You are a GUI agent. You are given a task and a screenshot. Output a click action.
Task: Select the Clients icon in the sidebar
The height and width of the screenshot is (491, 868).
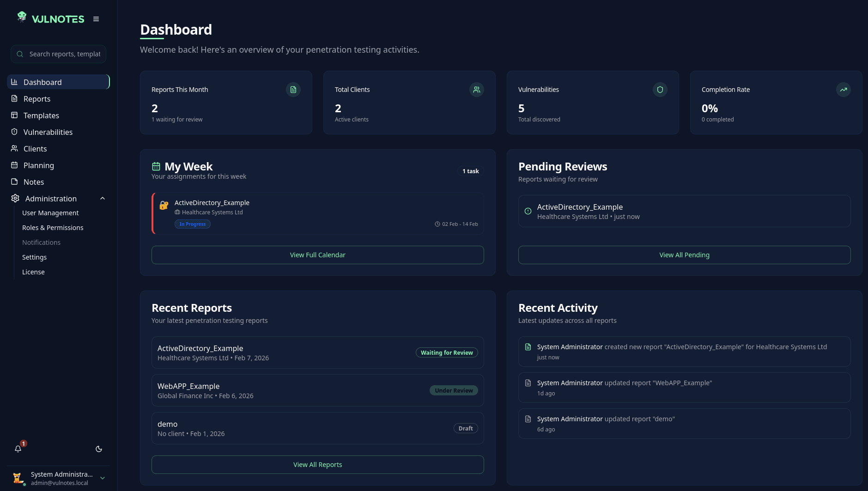14,148
